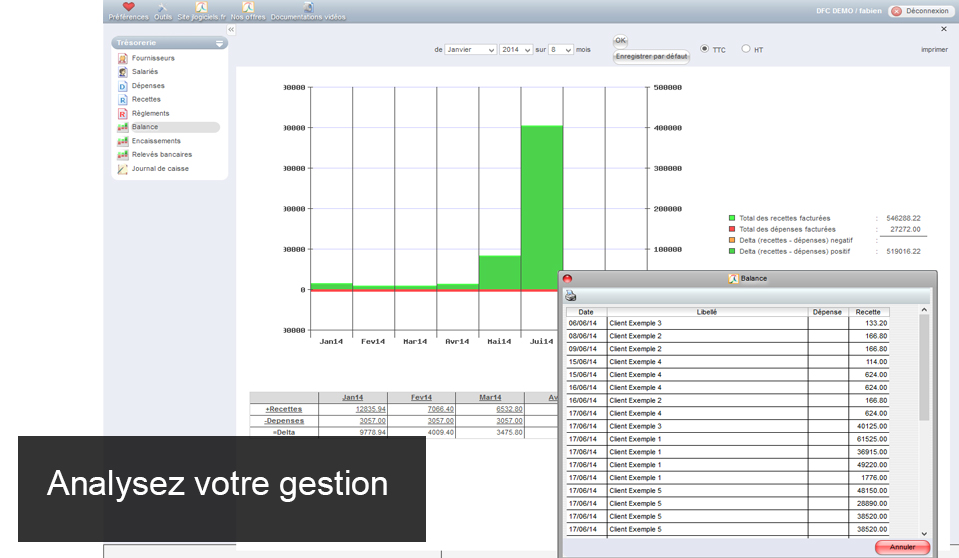Screen dimensions: 959x558
Task: Click Libellé column header in Balance dialog
Action: (x=707, y=312)
